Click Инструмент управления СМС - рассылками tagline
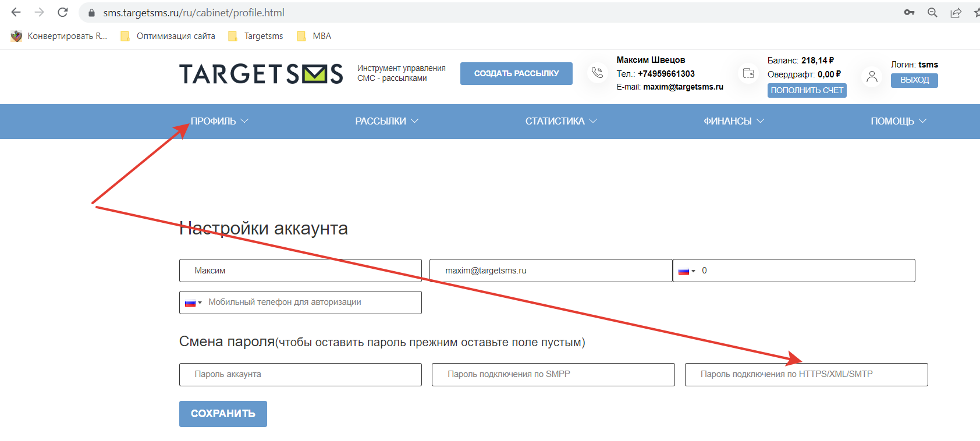The image size is (980, 441). 402,73
